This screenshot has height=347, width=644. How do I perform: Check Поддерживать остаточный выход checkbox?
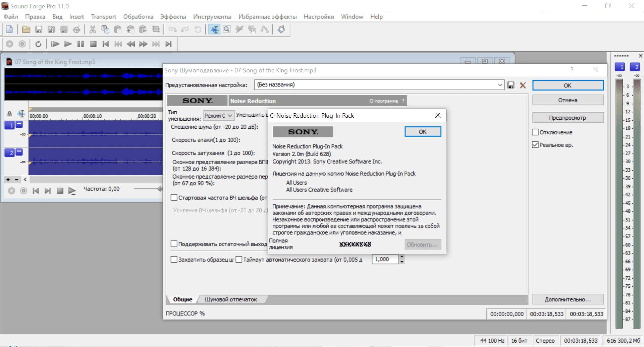tap(174, 244)
